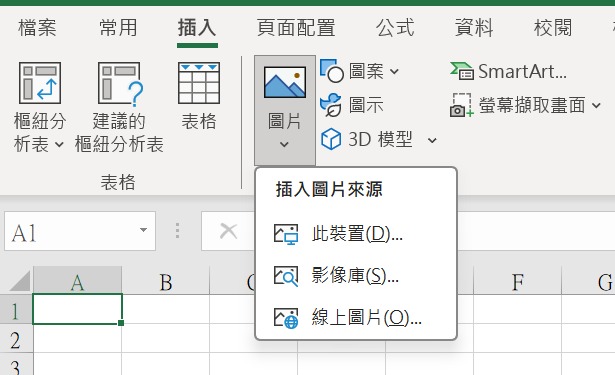This screenshot has height=375, width=615.
Task: Open 建議的樞紐分析表 recommended PivotTables
Action: [x=119, y=107]
